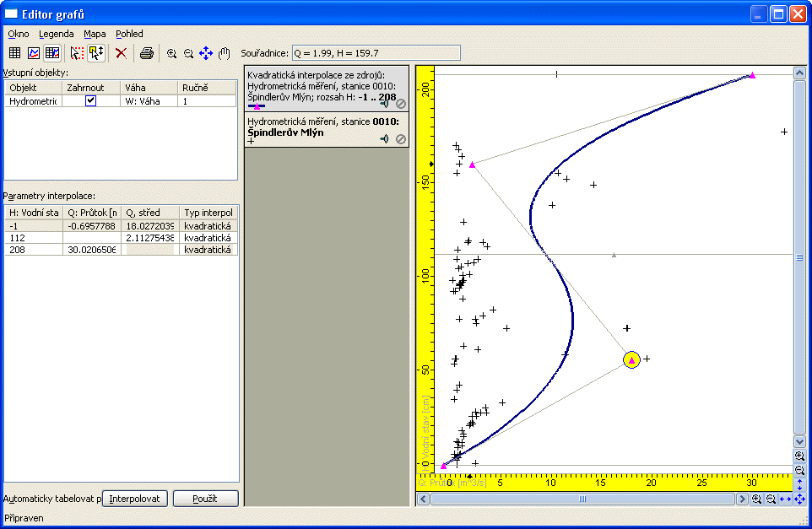Image resolution: width=812 pixels, height=529 pixels.
Task: Open the Pohled menu
Action: [x=129, y=34]
